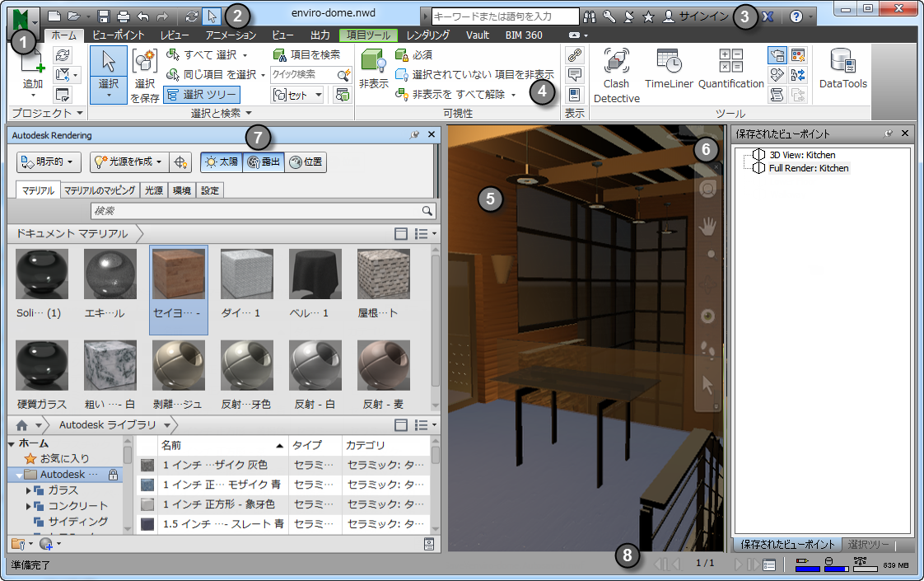
Task: Toggle the Sun (太陽) lighting button
Action: click(222, 162)
